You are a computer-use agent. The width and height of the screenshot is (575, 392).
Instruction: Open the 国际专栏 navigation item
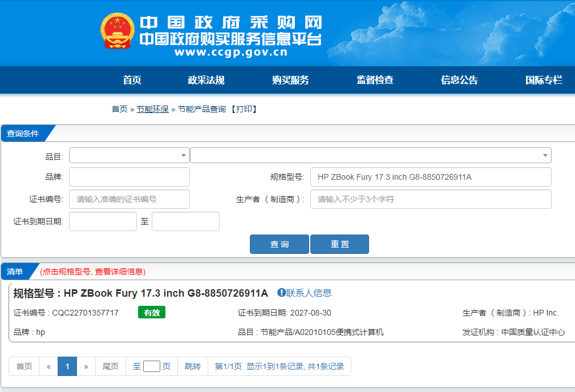coord(544,80)
